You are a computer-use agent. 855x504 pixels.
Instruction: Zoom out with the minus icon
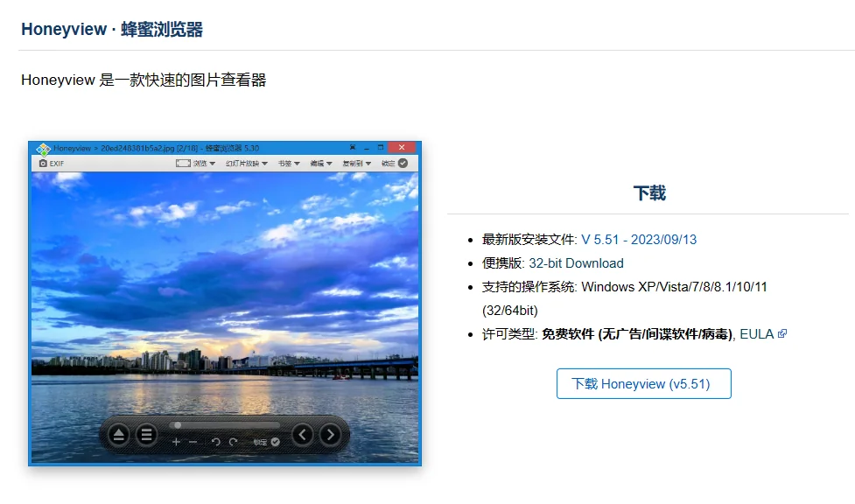tap(193, 442)
